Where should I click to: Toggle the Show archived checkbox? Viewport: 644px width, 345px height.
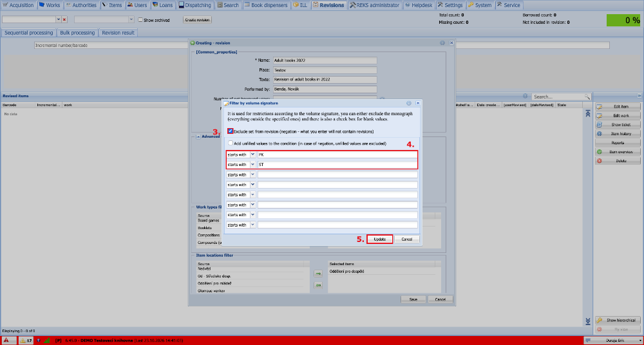pyautogui.click(x=140, y=20)
